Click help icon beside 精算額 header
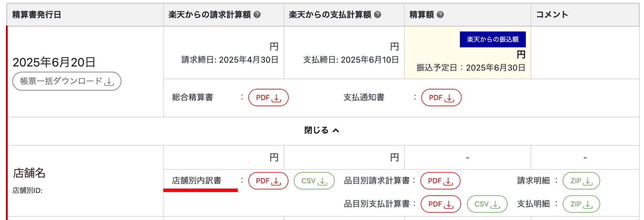Image resolution: width=644 pixels, height=220 pixels. [x=440, y=15]
